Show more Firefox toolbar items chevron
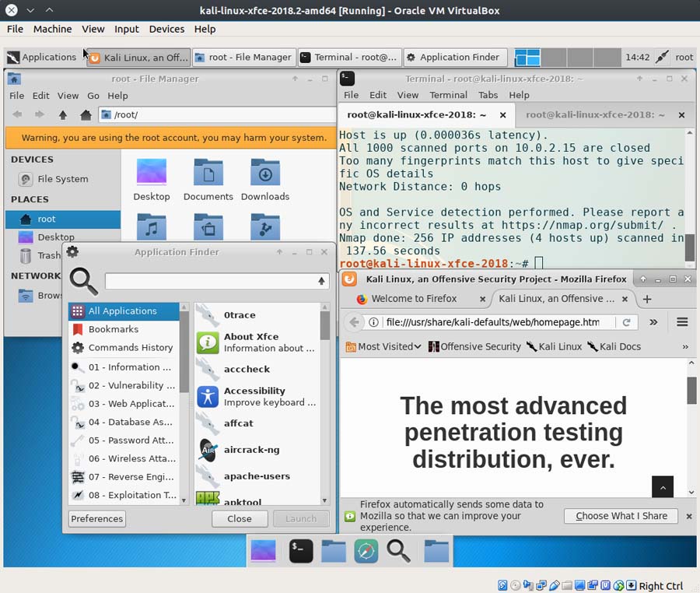The height and width of the screenshot is (593, 700). click(x=653, y=322)
